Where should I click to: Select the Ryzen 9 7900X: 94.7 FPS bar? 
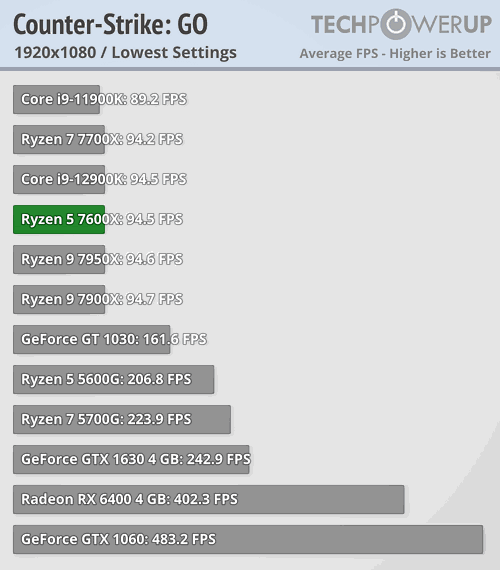click(59, 299)
